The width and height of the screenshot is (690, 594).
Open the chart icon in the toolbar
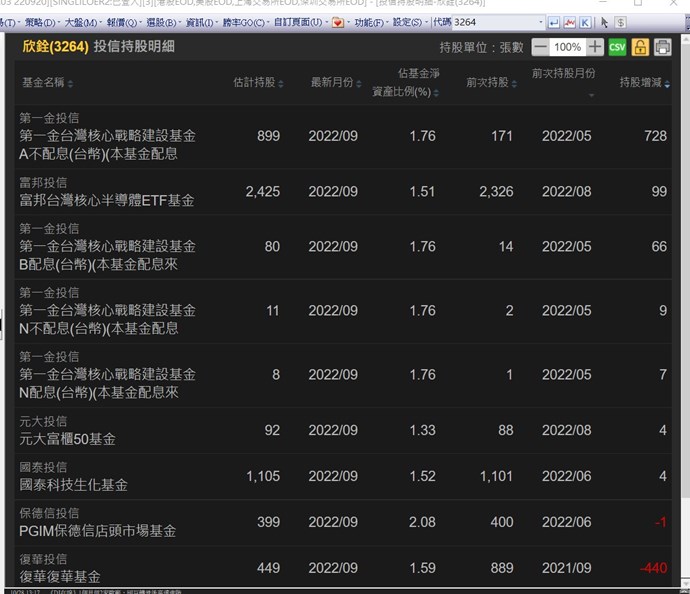point(569,22)
